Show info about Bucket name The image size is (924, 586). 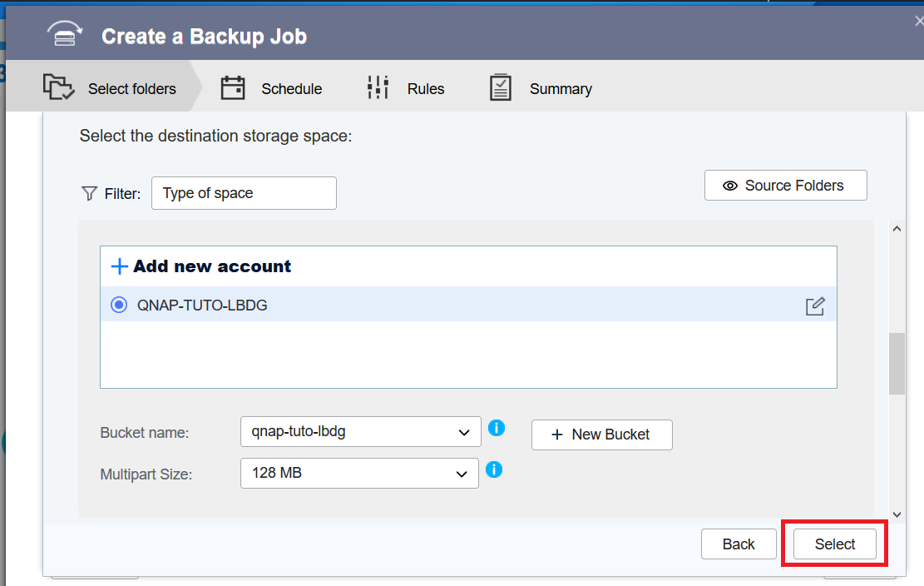tap(497, 428)
